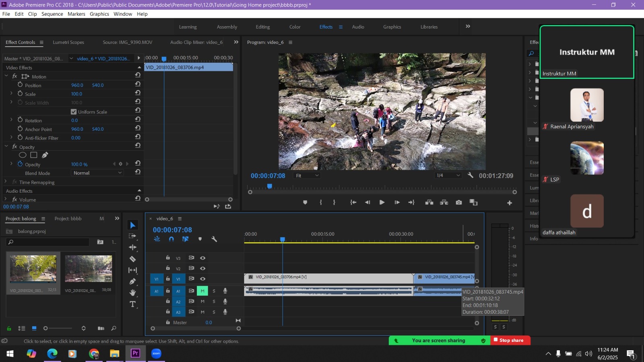Uncheck the Uniform Scale checkbox
This screenshot has height=362, width=644.
coord(74,112)
